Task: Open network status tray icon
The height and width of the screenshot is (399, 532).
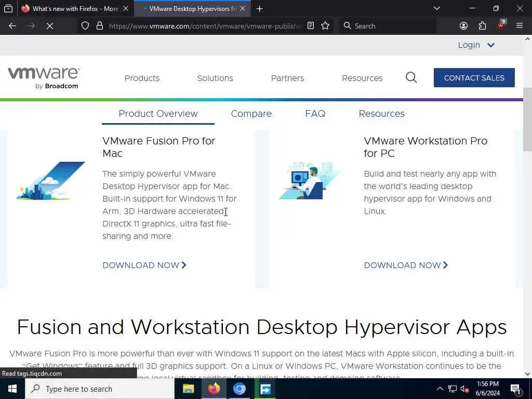Action: (453, 389)
